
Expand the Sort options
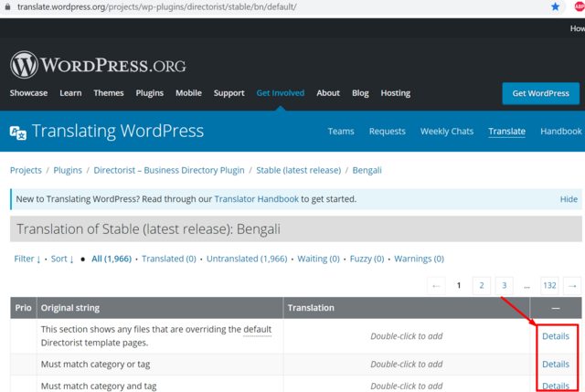pos(62,259)
